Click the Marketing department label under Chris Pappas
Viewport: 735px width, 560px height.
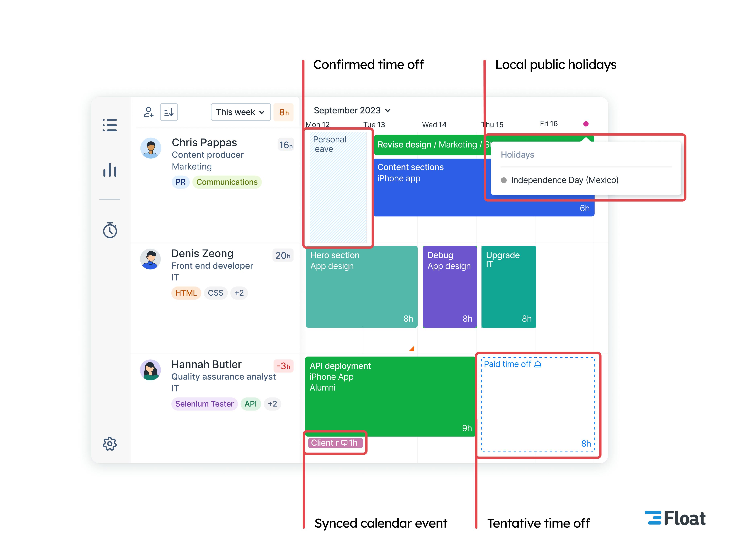pos(192,167)
